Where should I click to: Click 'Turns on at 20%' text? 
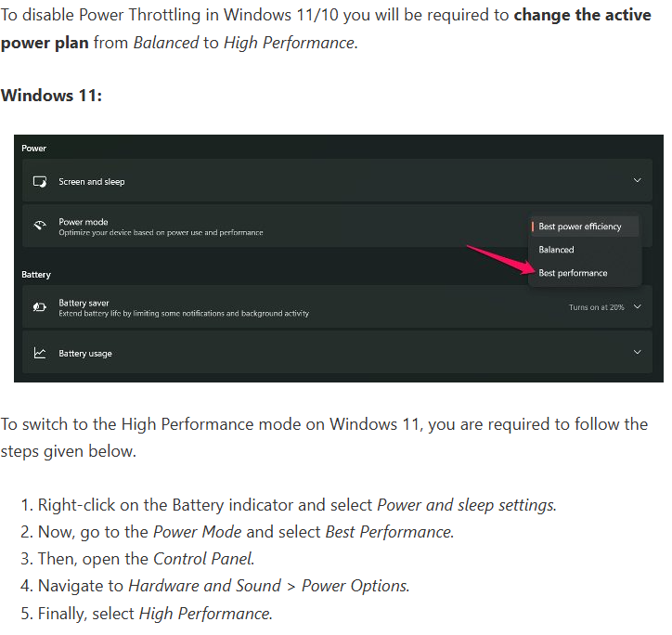pos(597,307)
